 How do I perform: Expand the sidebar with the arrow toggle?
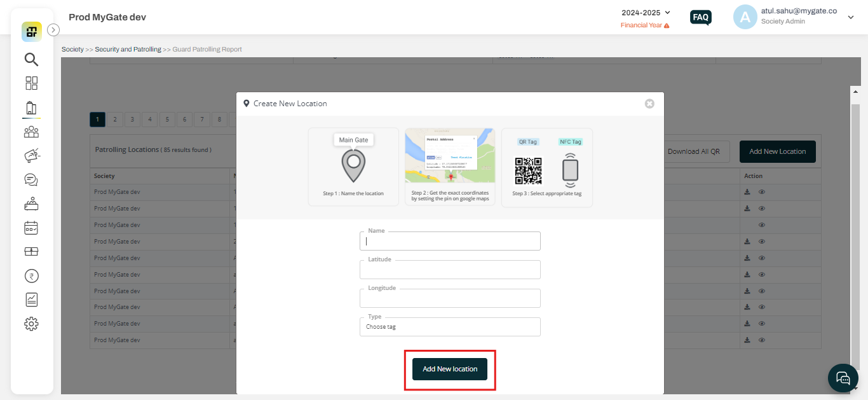click(53, 29)
